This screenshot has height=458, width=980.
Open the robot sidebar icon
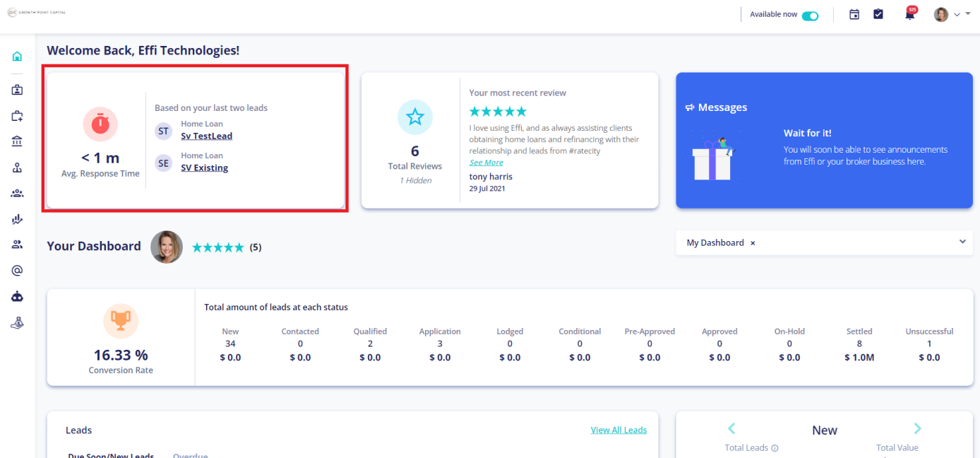[x=17, y=297]
